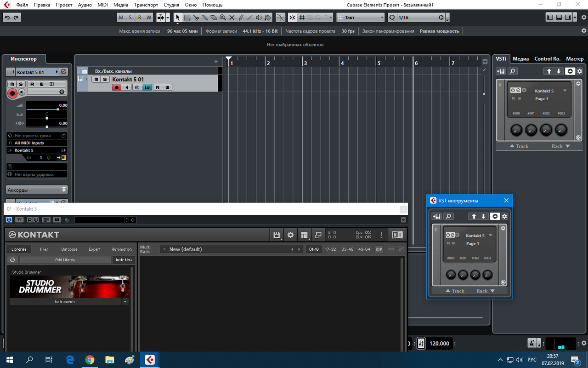The height and width of the screenshot is (368, 588).
Task: Toggle Snap on/off in toolbar
Action: (293, 17)
